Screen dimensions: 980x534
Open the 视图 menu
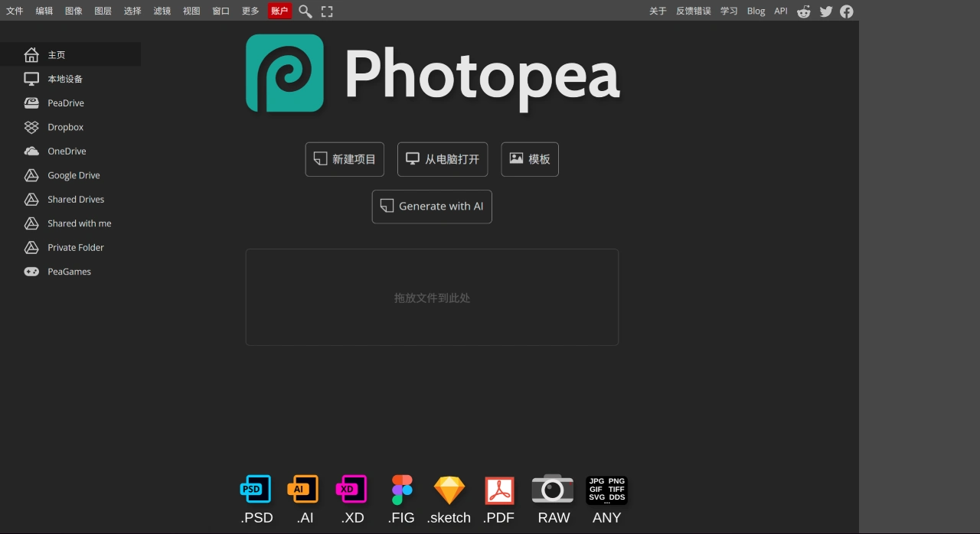coord(191,11)
